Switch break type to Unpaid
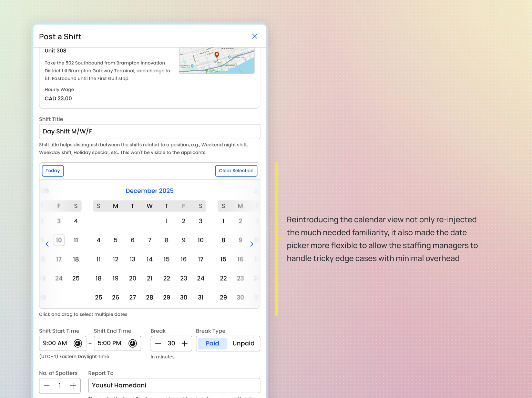 point(243,343)
